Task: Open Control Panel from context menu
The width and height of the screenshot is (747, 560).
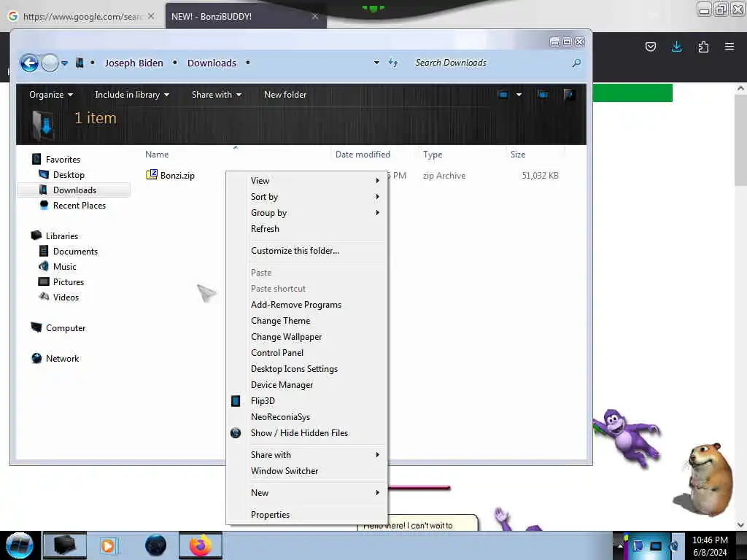Action: 307,352
